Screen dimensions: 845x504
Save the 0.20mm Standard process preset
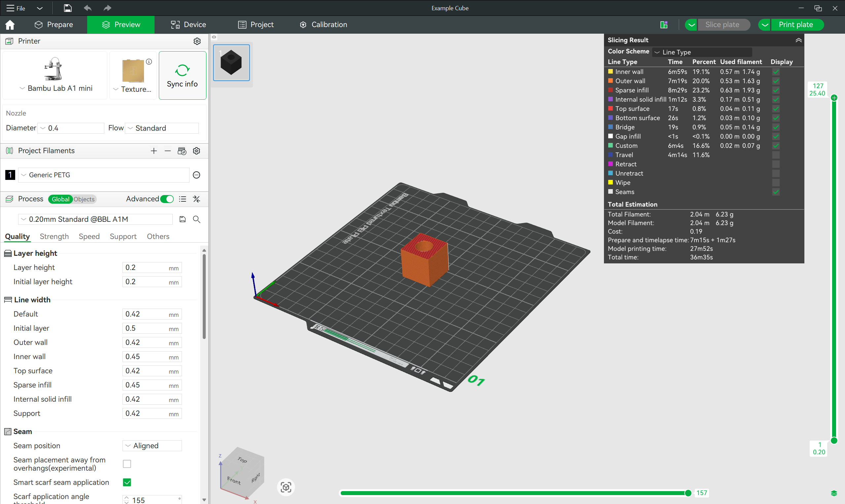(x=183, y=219)
